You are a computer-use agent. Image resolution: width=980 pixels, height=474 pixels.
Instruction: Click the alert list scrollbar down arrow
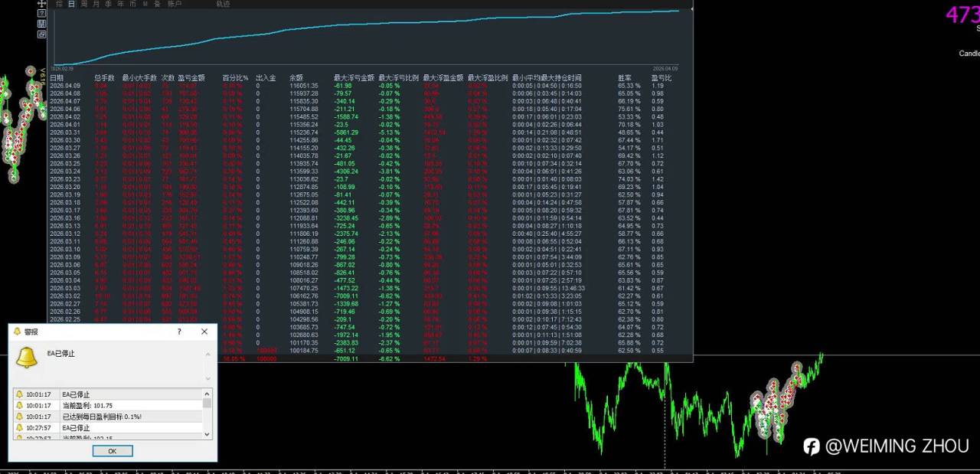(x=207, y=434)
